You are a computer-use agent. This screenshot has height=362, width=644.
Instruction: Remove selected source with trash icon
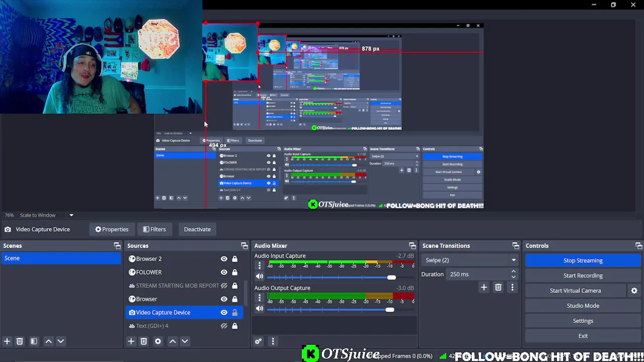(143, 341)
